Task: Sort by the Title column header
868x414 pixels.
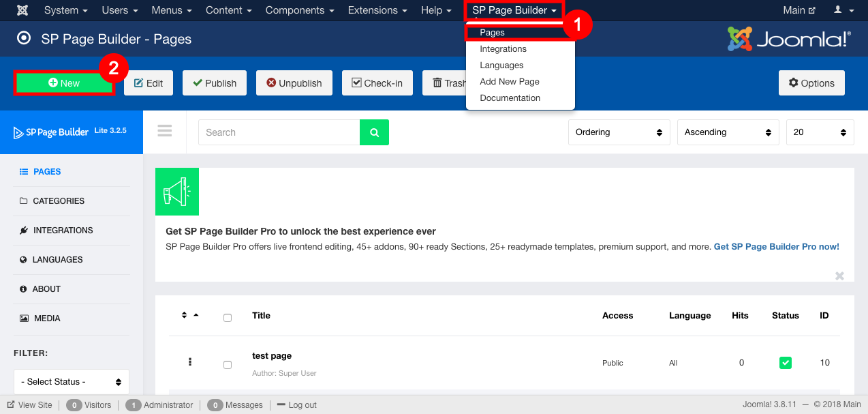Action: (x=261, y=315)
